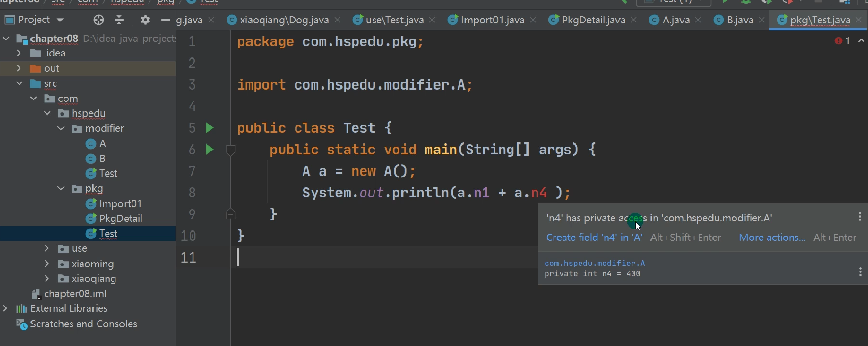This screenshot has height=346, width=868.
Task: Close the PkgDetail.java tab
Action: (634, 20)
